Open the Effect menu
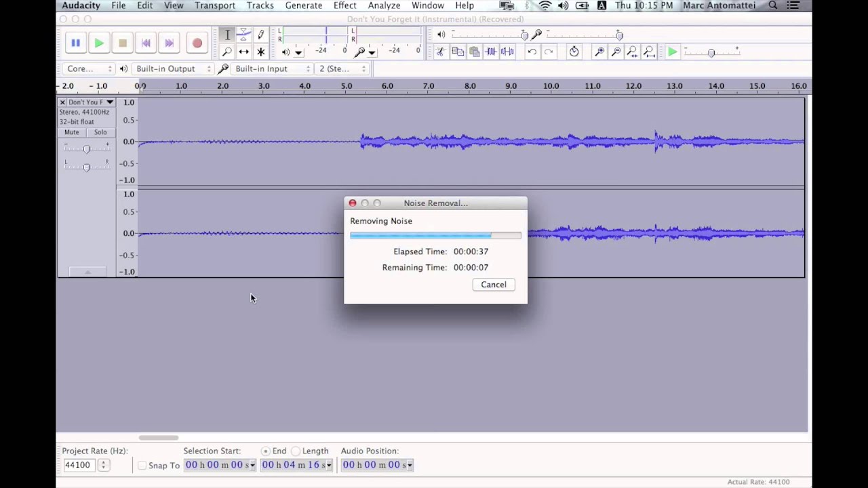The image size is (868, 488). (x=344, y=5)
